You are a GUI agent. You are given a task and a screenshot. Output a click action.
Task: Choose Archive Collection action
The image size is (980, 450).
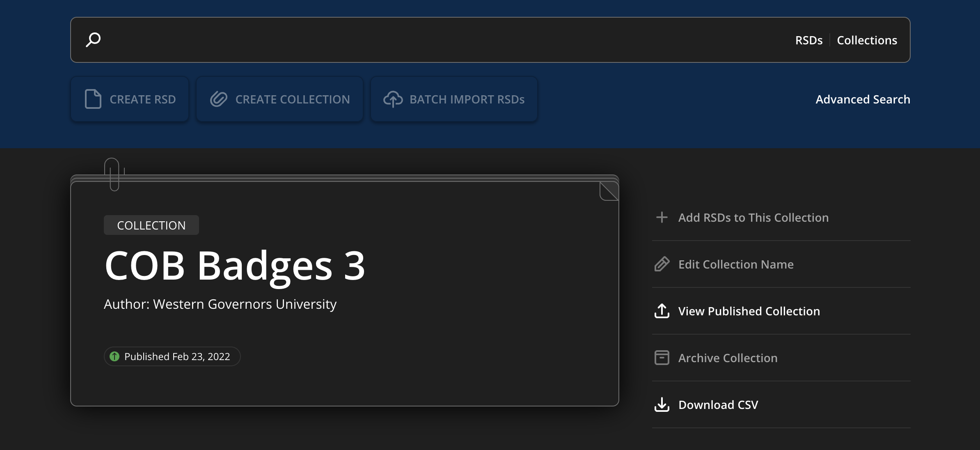(x=728, y=358)
